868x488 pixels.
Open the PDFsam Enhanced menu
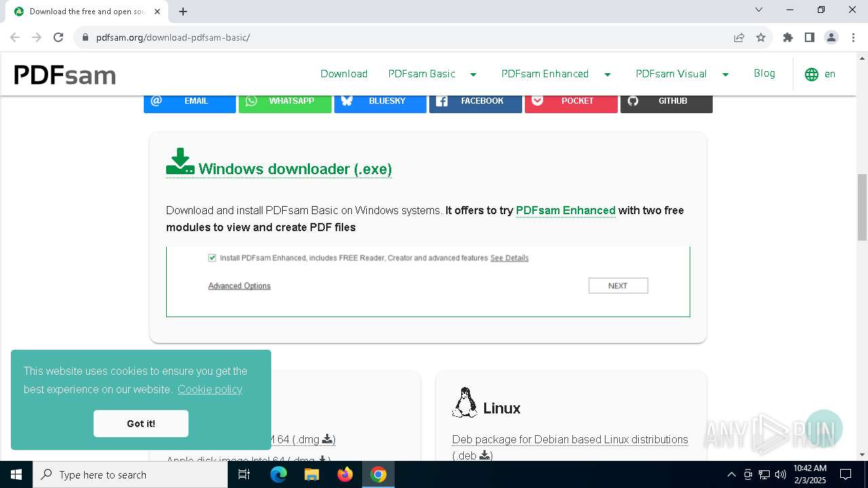point(545,74)
